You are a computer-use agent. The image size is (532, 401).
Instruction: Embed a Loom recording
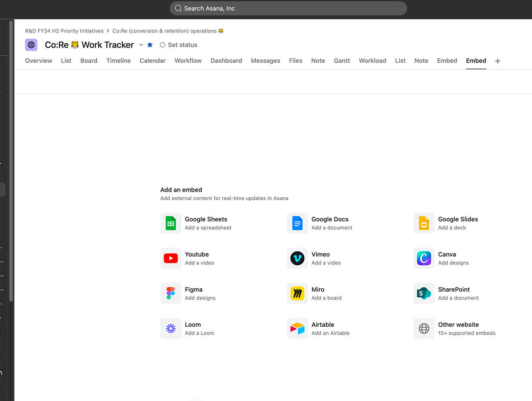tap(193, 328)
